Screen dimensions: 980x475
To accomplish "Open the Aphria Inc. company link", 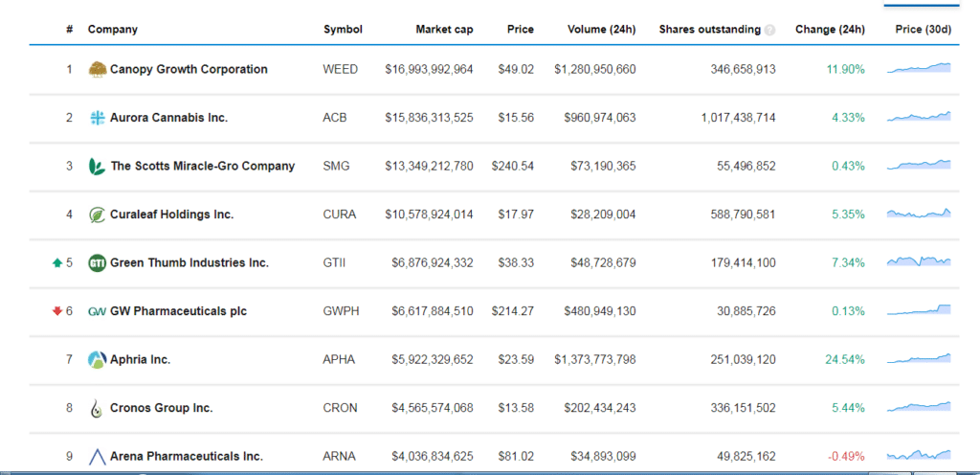I will 140,360.
